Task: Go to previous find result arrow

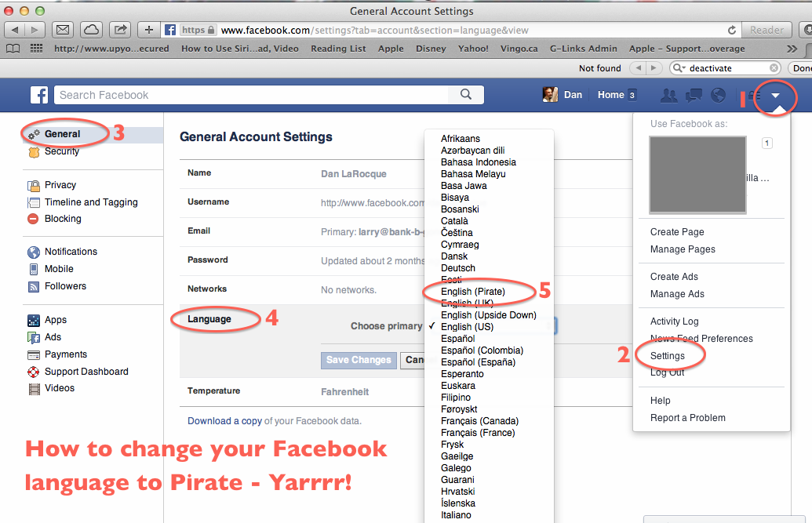Action: pyautogui.click(x=639, y=68)
